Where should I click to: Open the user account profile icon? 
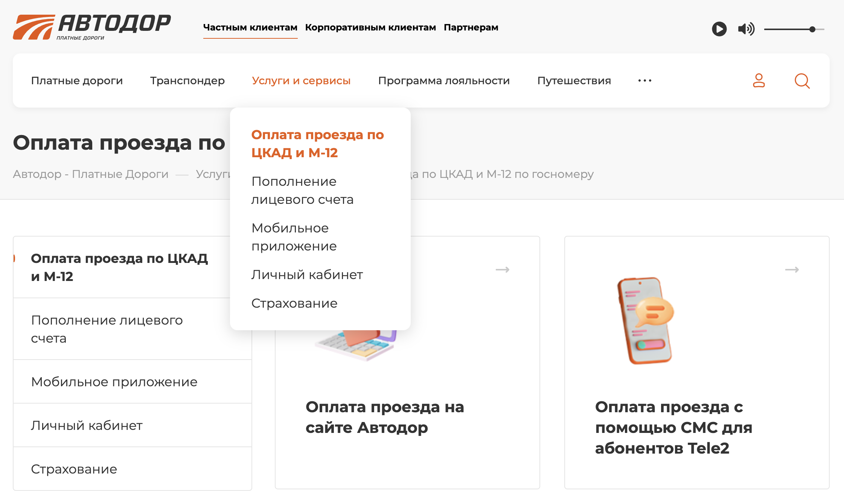[759, 80]
